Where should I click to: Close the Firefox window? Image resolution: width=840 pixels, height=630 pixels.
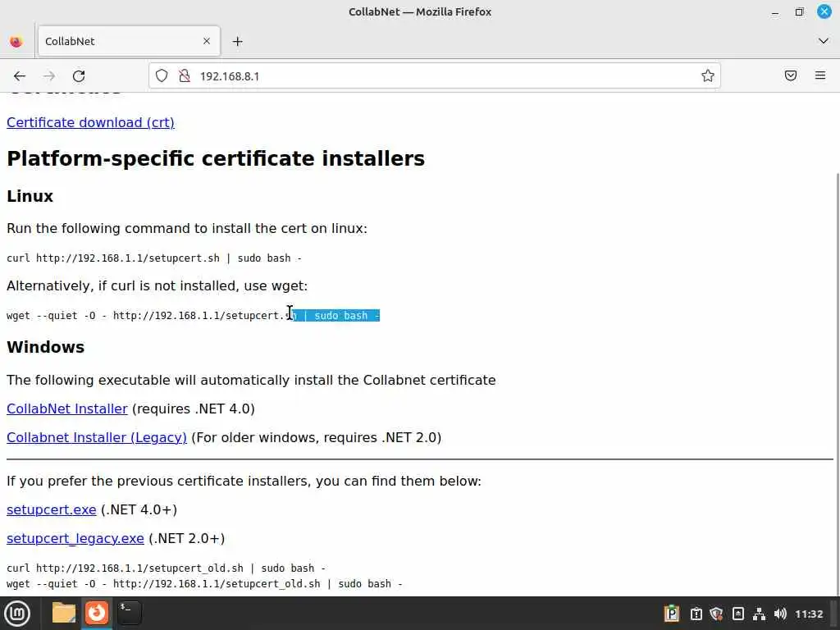(824, 11)
